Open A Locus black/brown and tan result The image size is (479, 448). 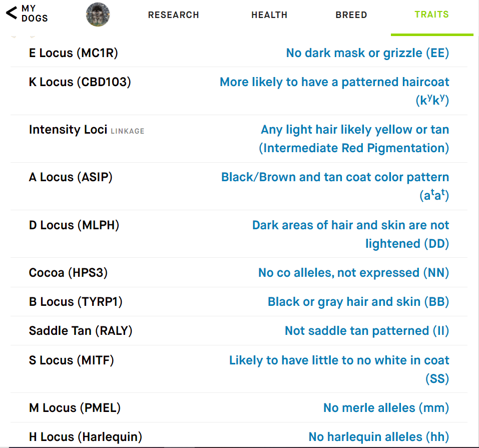[x=335, y=186]
